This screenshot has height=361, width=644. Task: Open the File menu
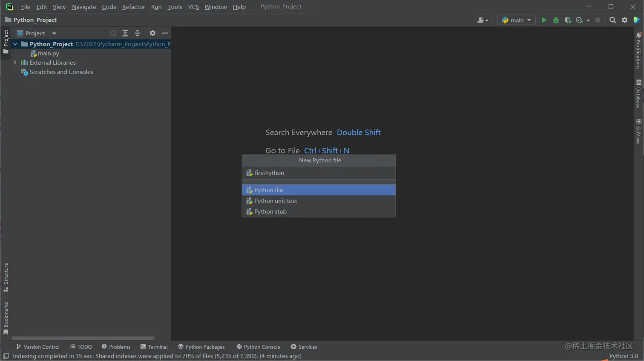click(26, 7)
